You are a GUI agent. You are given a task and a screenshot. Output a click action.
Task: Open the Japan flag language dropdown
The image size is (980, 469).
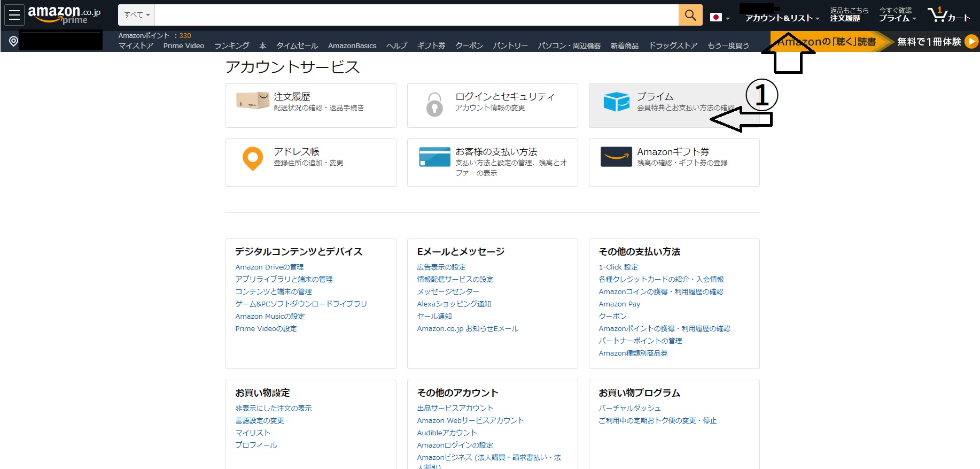(x=719, y=18)
